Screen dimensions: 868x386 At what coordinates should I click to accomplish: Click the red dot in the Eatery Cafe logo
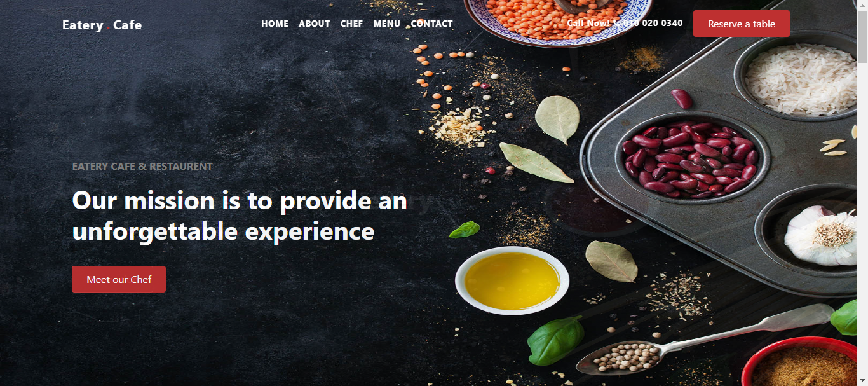coord(109,29)
